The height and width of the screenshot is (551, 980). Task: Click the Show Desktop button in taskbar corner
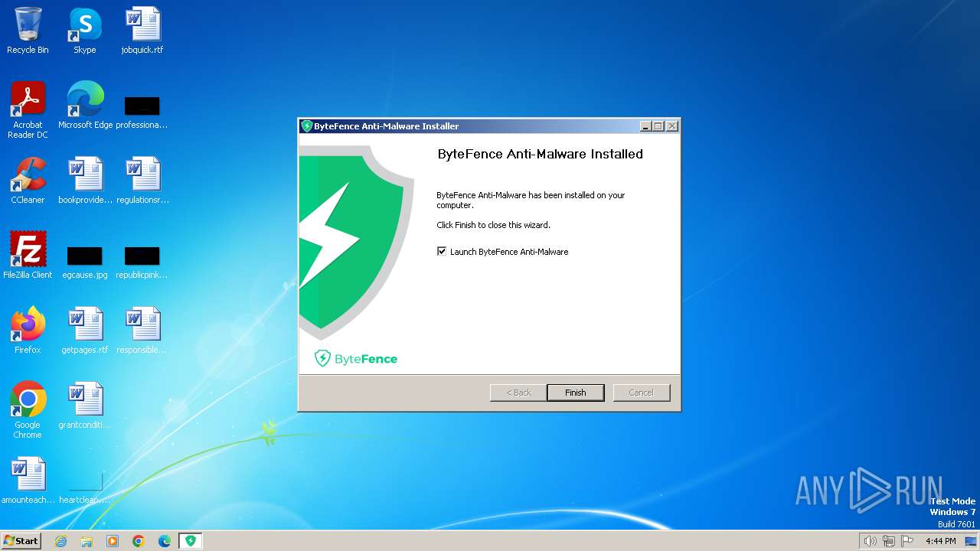coord(972,541)
